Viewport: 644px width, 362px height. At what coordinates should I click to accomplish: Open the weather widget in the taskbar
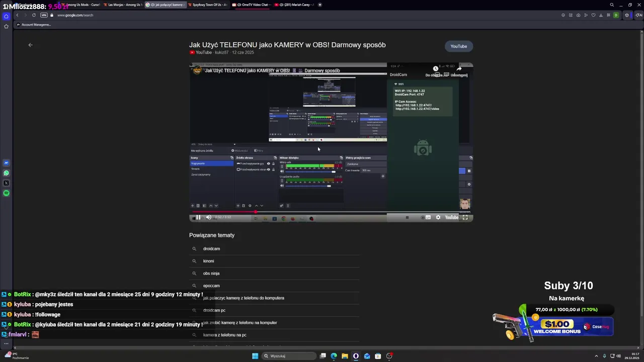coord(16,356)
